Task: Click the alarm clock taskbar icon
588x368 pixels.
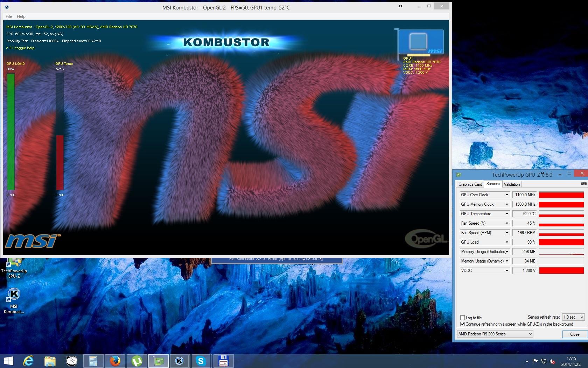Action: click(x=71, y=361)
